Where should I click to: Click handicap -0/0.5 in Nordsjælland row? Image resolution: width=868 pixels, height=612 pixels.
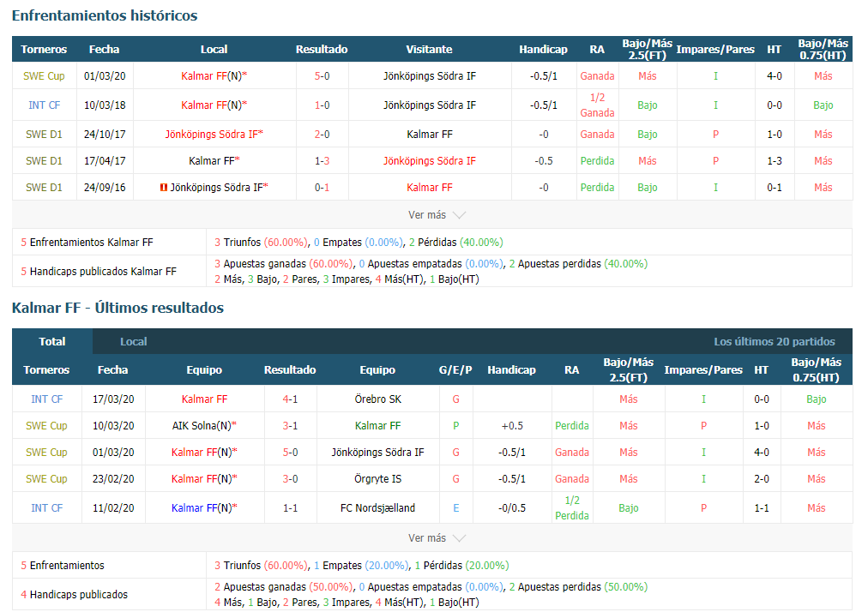coord(512,508)
